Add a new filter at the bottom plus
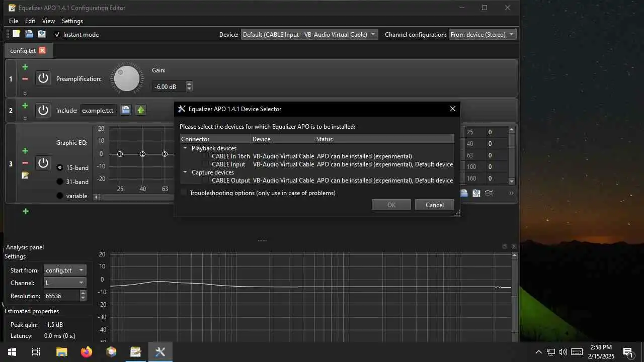Image resolution: width=644 pixels, height=362 pixels. pyautogui.click(x=26, y=211)
